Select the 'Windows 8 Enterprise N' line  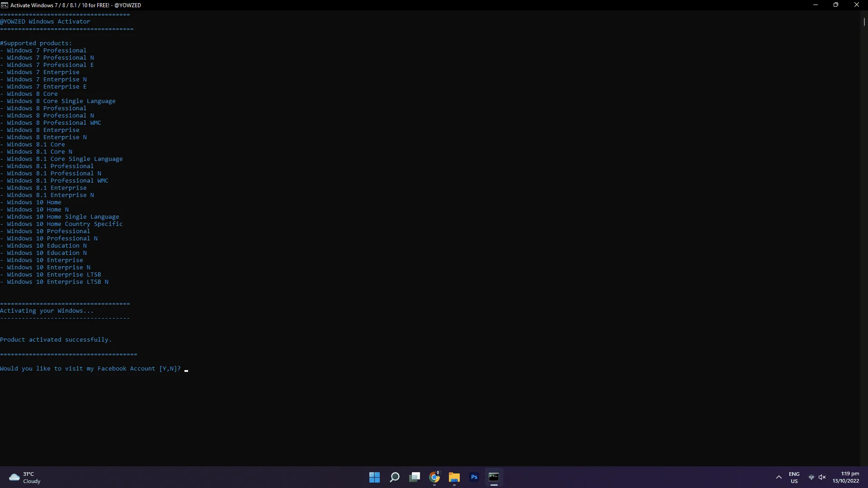pyautogui.click(x=43, y=137)
